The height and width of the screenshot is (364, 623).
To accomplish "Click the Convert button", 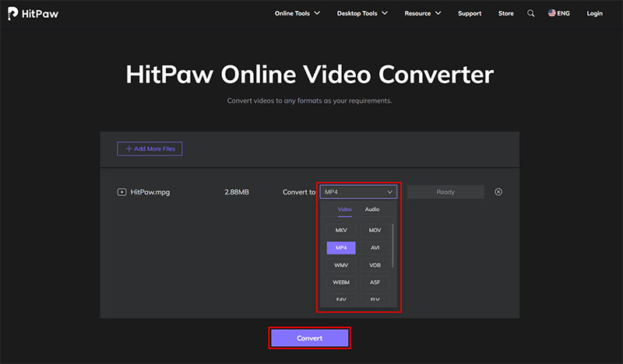I will [x=309, y=338].
